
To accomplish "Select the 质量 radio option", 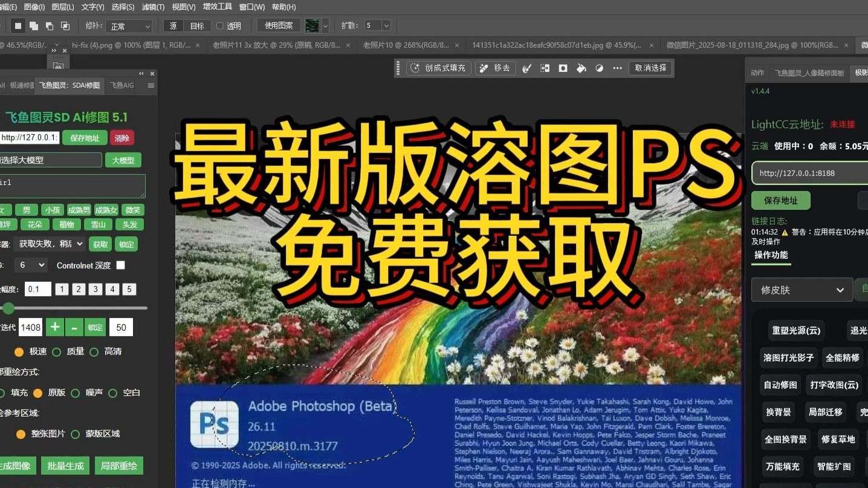I will (x=56, y=352).
